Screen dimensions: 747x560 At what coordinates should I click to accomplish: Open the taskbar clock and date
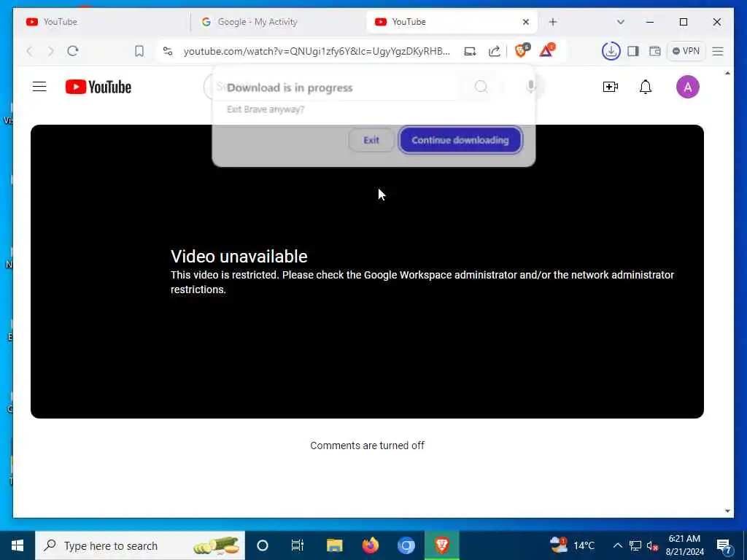[684, 545]
